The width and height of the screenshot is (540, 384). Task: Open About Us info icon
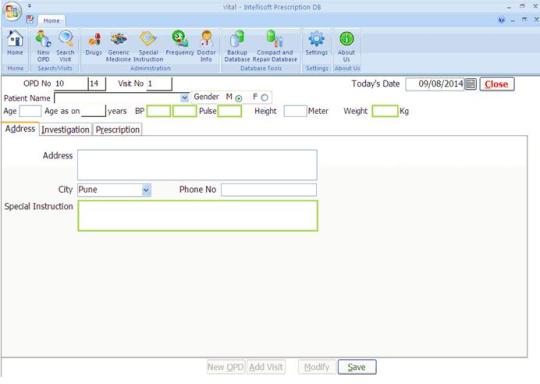[x=346, y=46]
